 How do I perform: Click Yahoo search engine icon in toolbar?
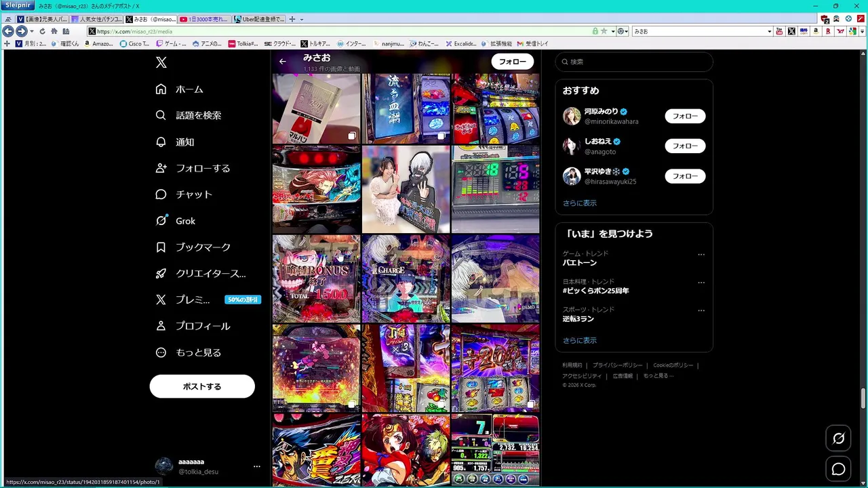click(841, 31)
